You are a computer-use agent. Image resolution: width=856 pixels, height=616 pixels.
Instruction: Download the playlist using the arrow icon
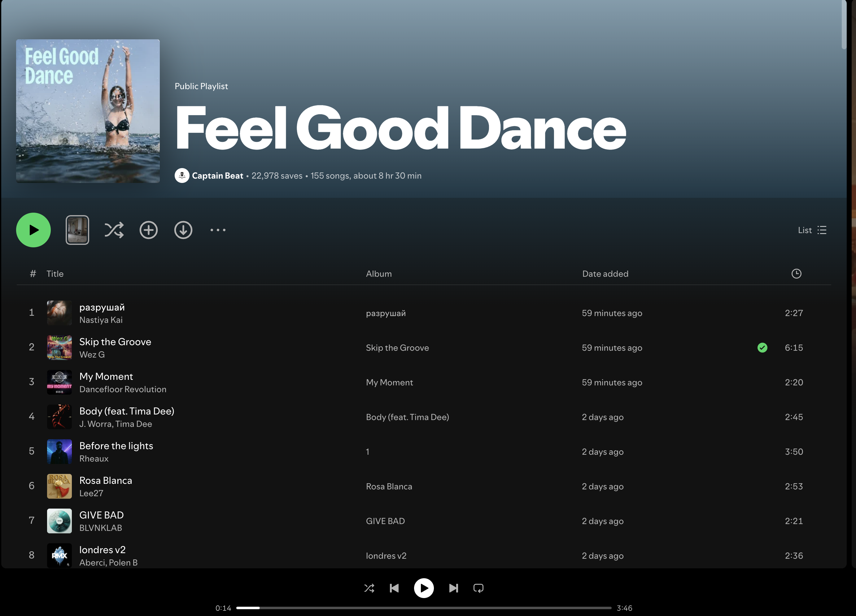click(183, 230)
